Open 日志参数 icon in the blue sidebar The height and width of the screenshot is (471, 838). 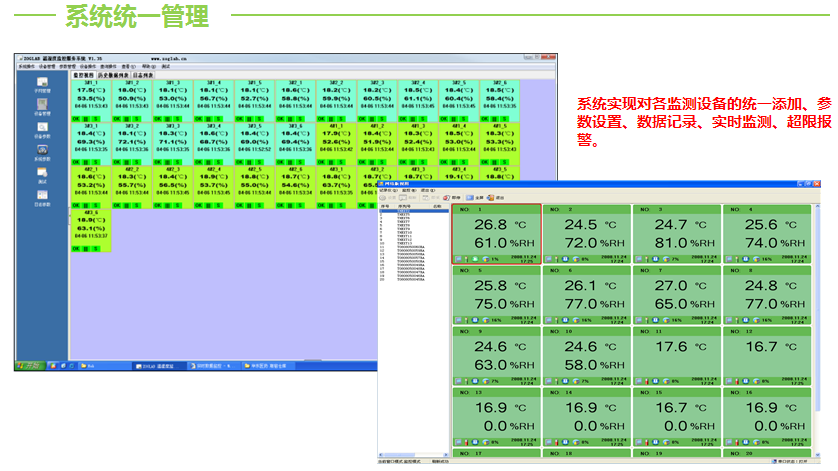(x=42, y=195)
